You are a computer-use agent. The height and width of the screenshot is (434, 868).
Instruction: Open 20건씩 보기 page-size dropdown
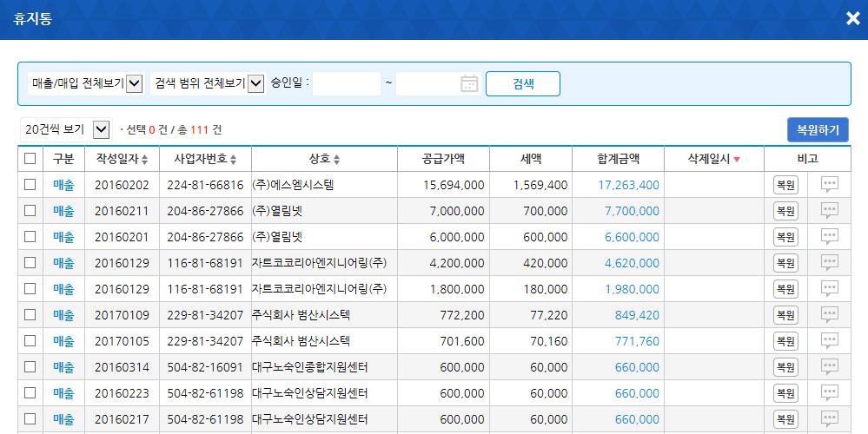click(66, 130)
